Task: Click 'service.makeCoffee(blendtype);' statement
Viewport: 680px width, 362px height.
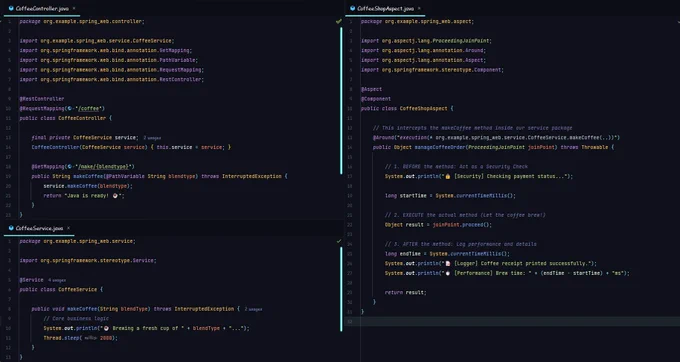Action: click(x=88, y=186)
